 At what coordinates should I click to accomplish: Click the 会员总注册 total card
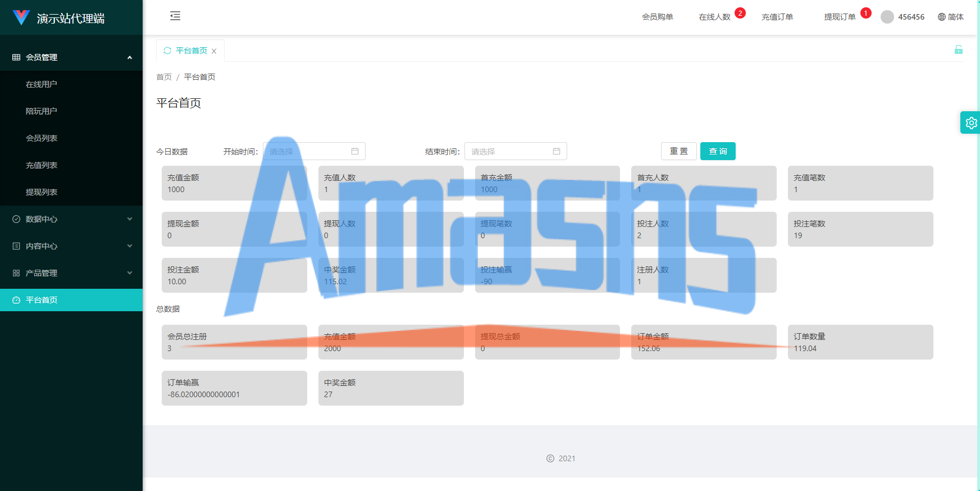click(x=234, y=342)
